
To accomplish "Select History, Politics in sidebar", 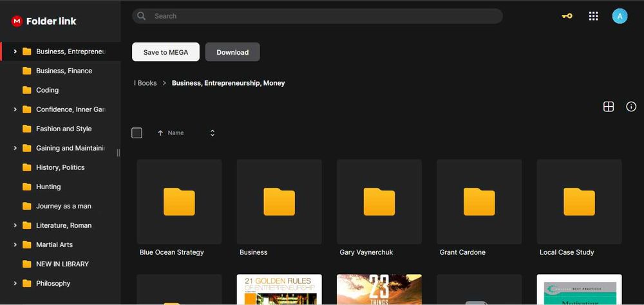I will (61, 167).
